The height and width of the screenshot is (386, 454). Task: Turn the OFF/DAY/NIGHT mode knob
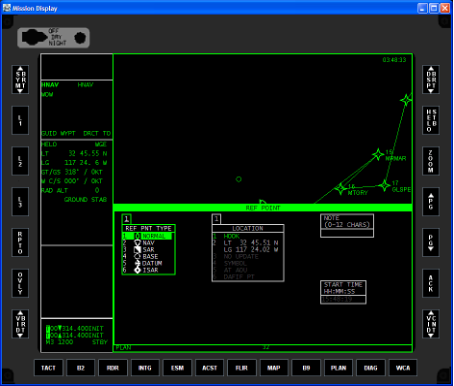[34, 37]
